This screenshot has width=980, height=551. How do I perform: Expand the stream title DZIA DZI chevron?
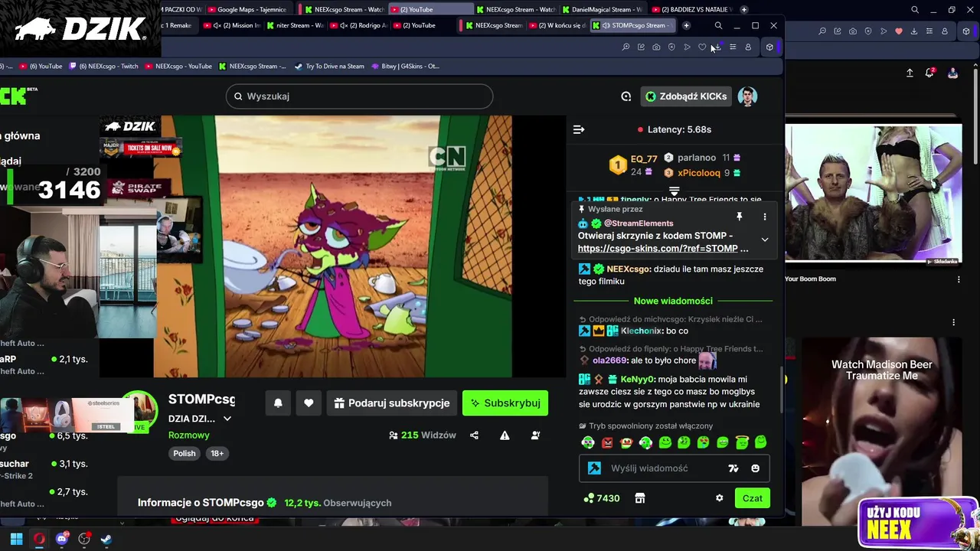(x=227, y=419)
